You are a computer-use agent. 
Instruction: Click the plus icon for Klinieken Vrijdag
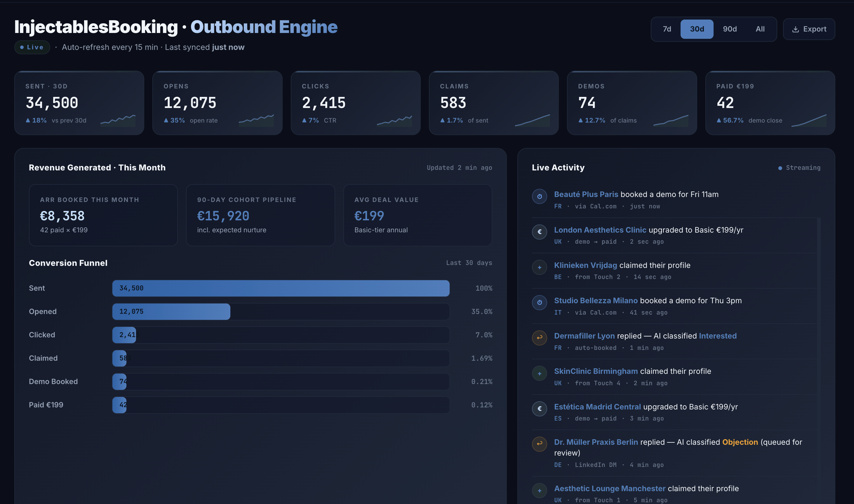pyautogui.click(x=540, y=267)
